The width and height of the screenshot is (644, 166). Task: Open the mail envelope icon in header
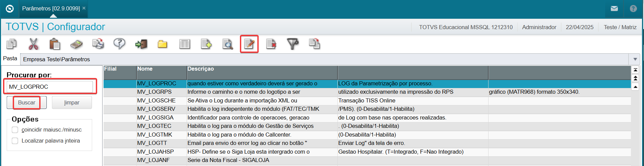tap(614, 9)
